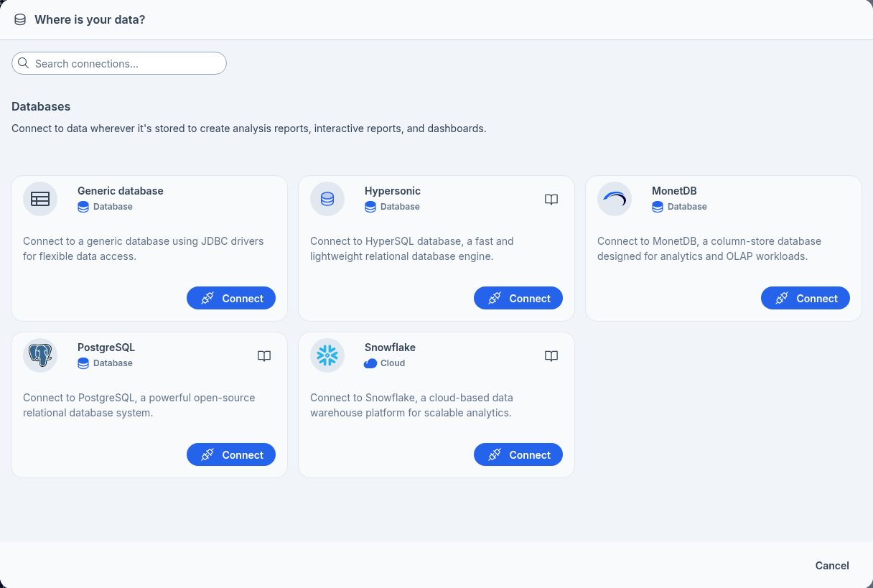Click the MonetDB logo icon
The image size is (873, 588).
tap(615, 199)
